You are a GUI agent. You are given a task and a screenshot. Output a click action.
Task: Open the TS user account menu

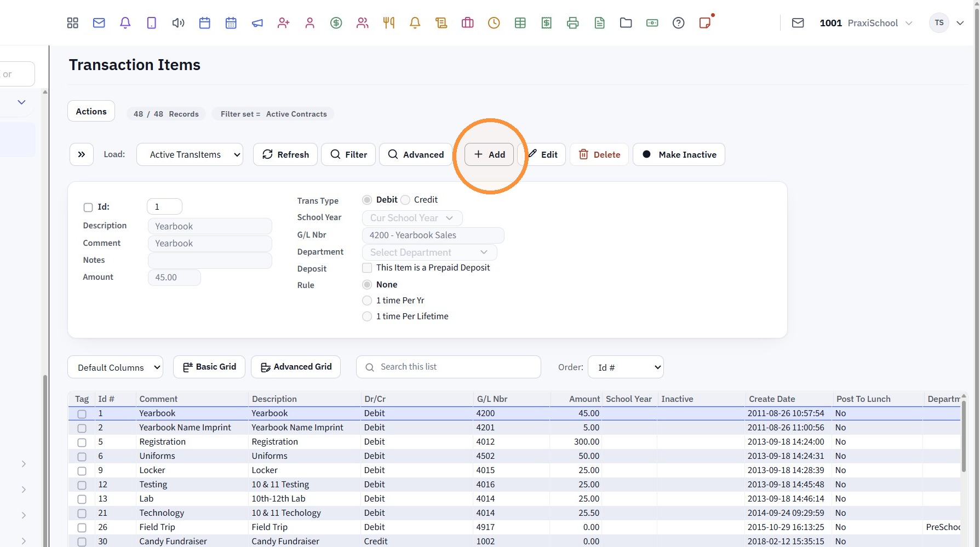(947, 23)
